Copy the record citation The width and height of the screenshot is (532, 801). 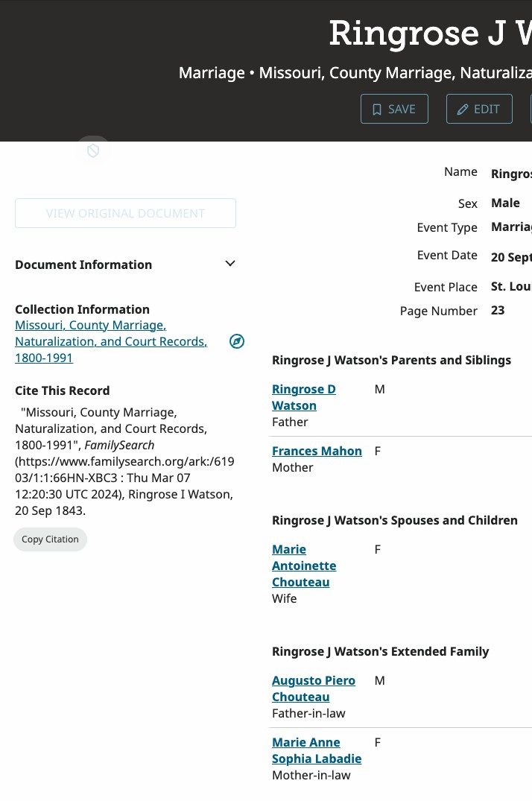click(x=50, y=539)
